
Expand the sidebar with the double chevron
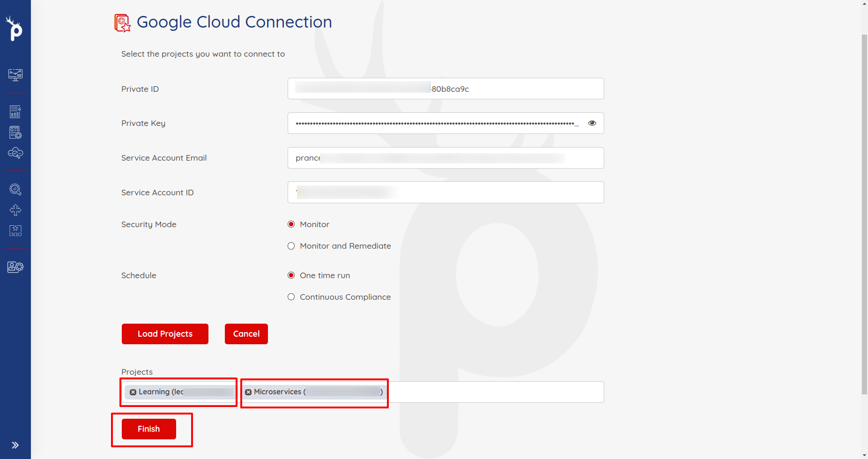coord(15,445)
